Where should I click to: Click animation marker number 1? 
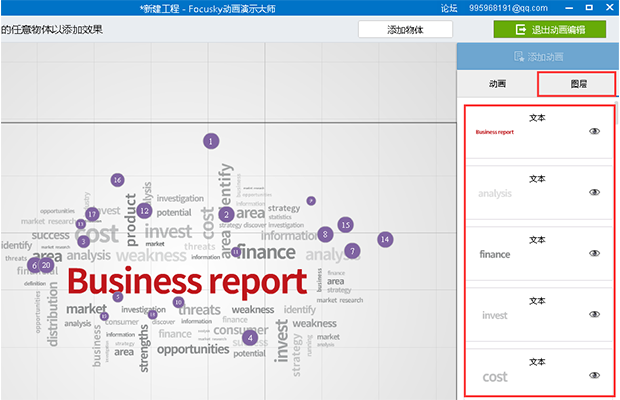coord(211,141)
